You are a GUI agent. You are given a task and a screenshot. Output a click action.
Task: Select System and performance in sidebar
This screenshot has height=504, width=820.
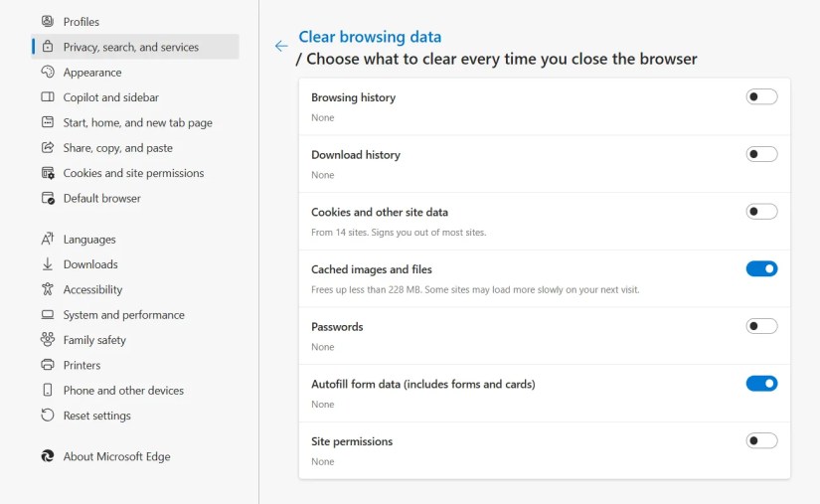(x=123, y=315)
